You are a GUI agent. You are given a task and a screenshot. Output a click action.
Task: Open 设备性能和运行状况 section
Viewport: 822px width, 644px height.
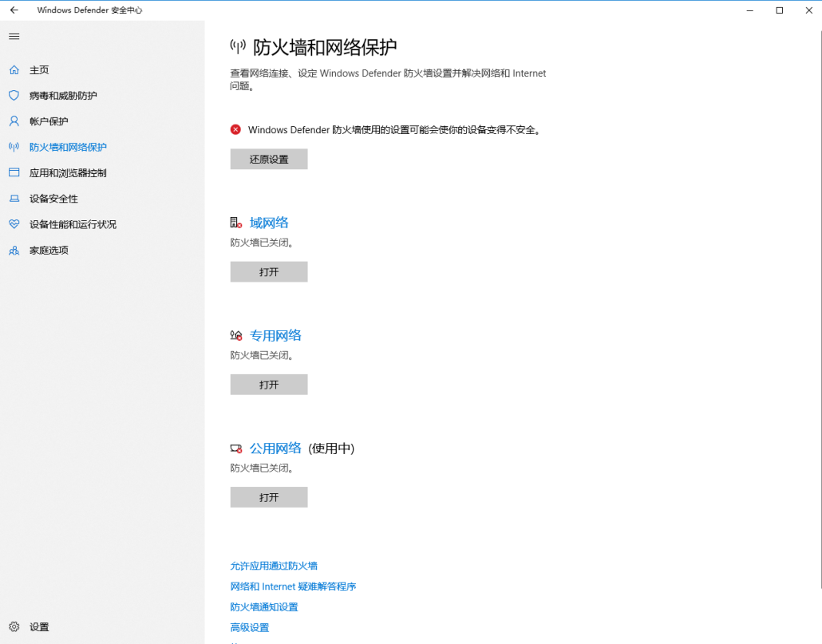click(x=73, y=224)
